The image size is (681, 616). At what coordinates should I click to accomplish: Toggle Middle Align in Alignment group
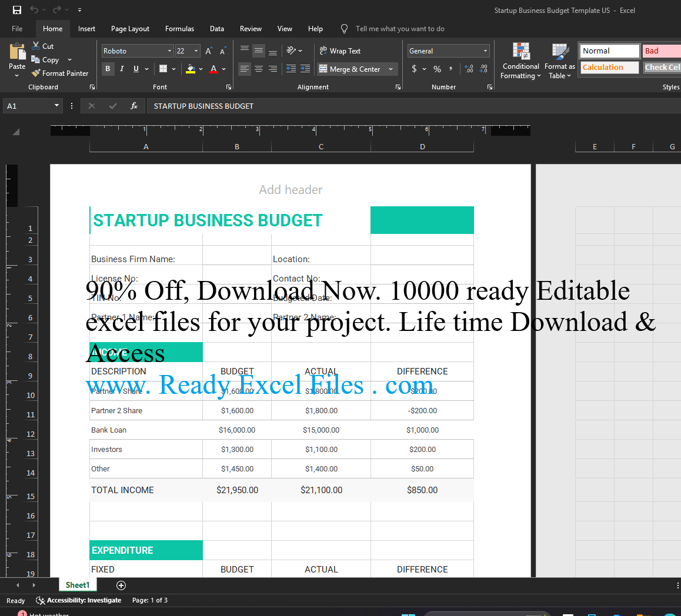point(258,51)
